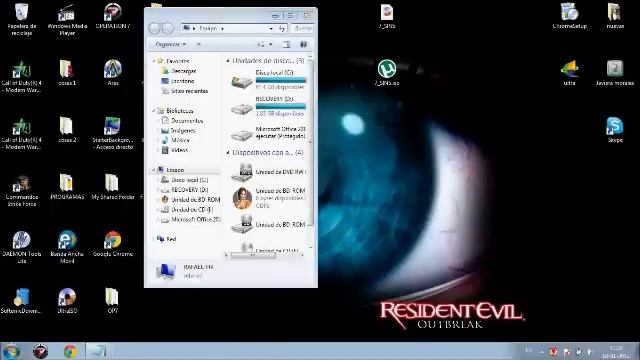Image resolution: width=640 pixels, height=360 pixels.
Task: Select the Softonic Downloader desktop icon
Action: pyautogui.click(x=22, y=300)
